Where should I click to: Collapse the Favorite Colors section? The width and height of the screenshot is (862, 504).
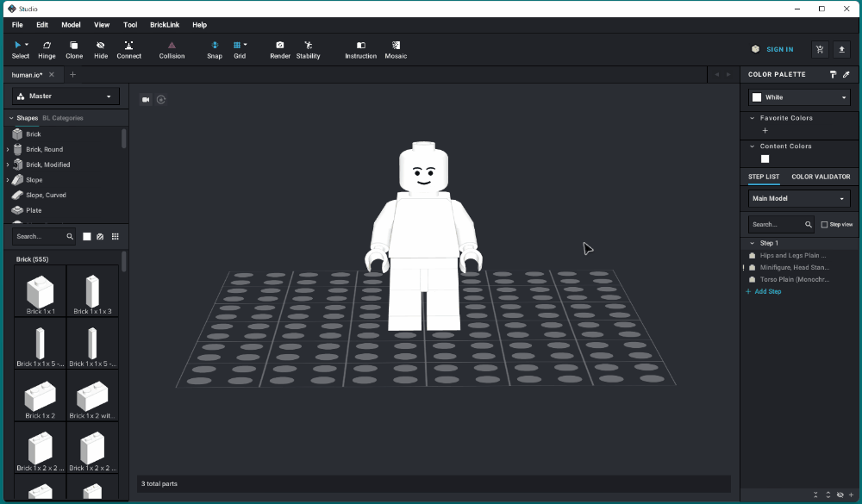pyautogui.click(x=752, y=118)
